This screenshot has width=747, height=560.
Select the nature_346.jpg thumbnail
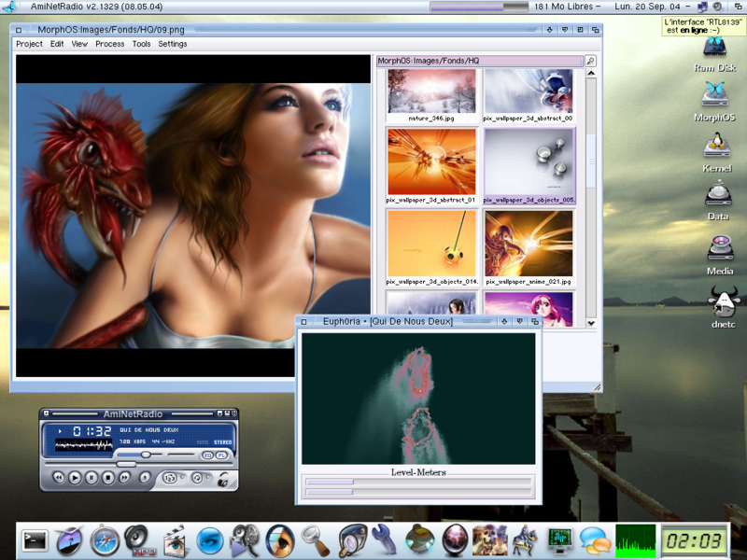click(x=431, y=92)
